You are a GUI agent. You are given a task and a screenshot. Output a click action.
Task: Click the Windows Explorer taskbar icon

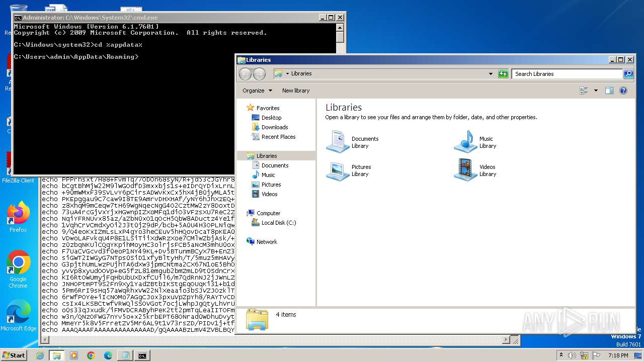point(57,355)
